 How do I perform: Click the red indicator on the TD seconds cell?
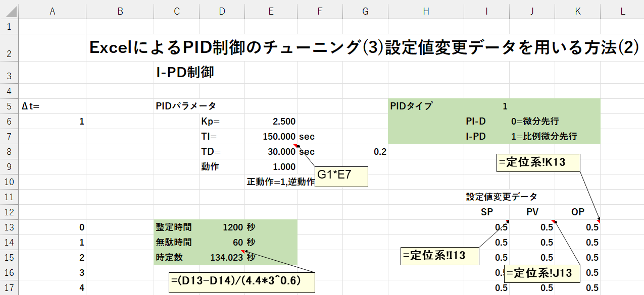[x=296, y=146]
